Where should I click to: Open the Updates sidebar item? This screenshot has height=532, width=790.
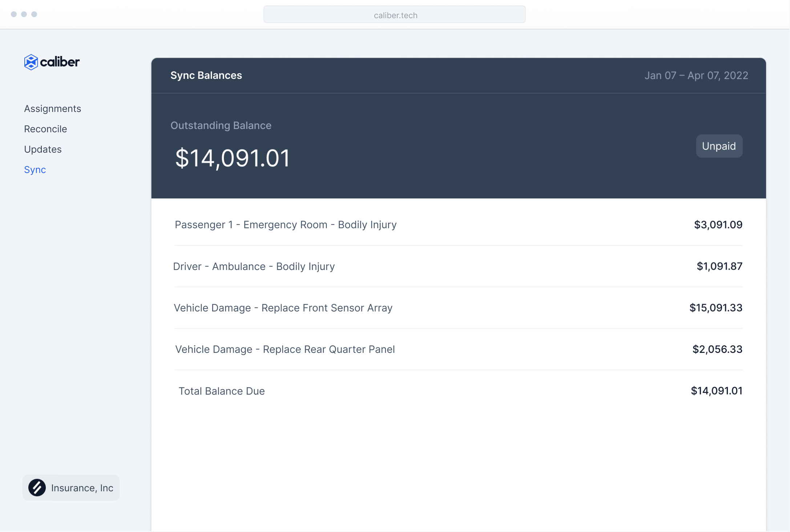[x=43, y=149]
